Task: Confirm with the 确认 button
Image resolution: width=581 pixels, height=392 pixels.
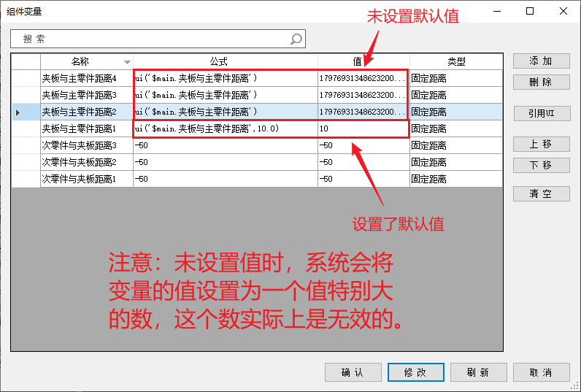Action: coord(353,372)
